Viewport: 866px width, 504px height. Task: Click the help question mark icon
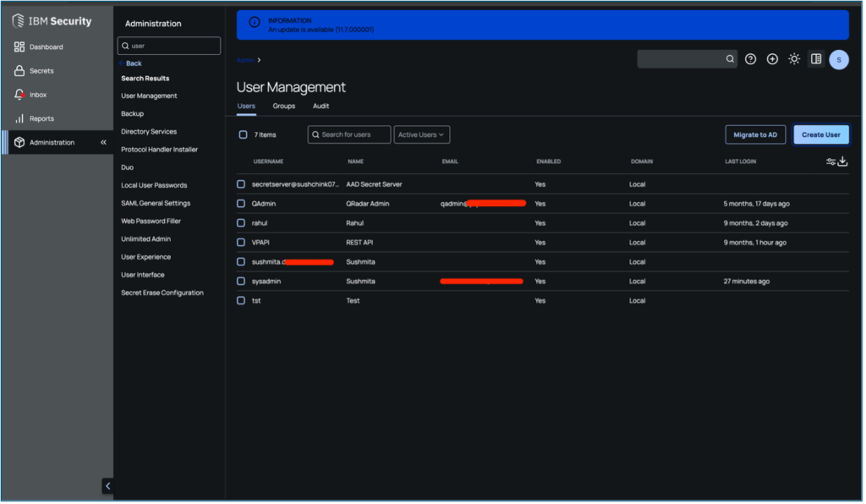[x=750, y=59]
